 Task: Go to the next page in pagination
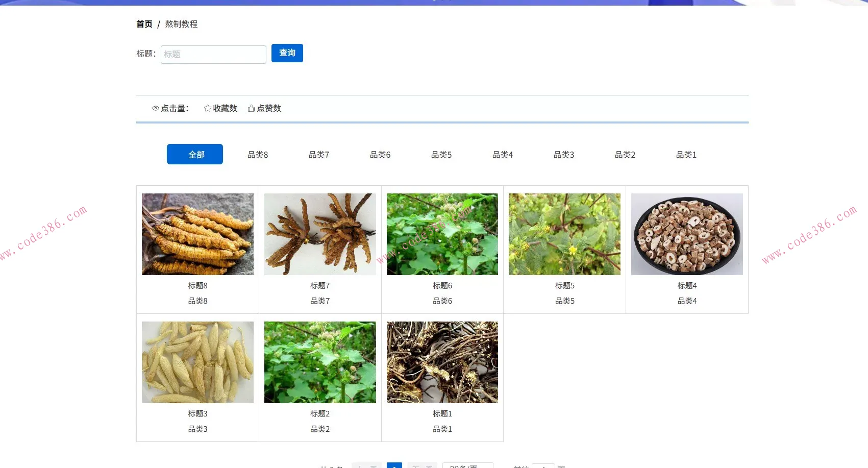coord(422,465)
